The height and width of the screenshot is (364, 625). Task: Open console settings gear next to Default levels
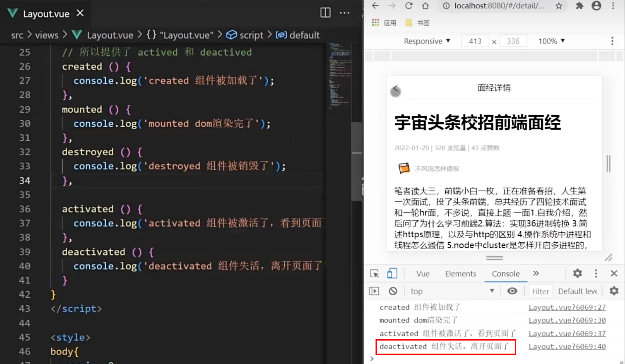(614, 291)
